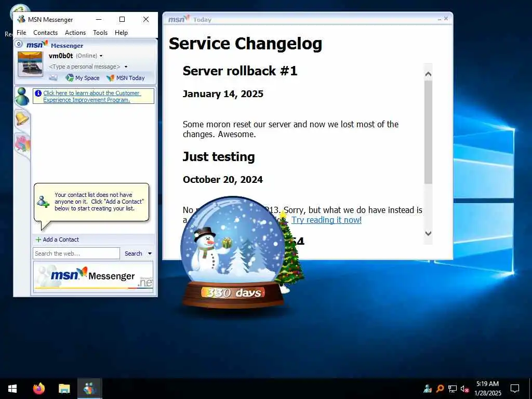Close the MSN Messenger window
Viewport: 532px width, 399px height.
click(x=146, y=19)
